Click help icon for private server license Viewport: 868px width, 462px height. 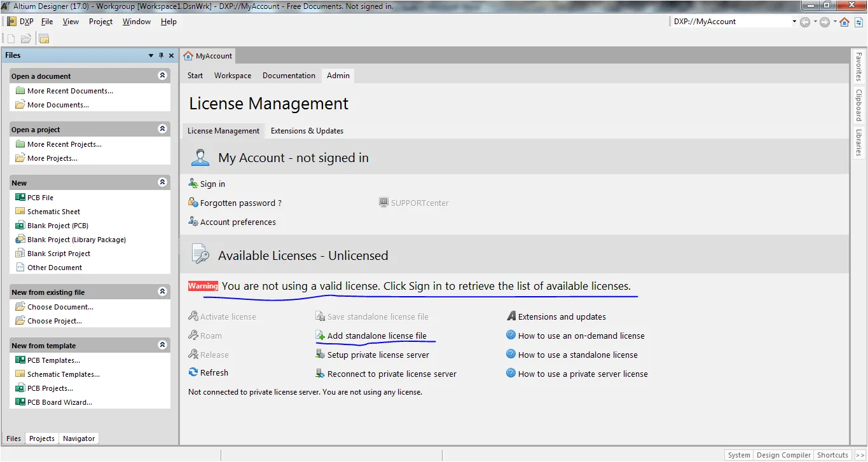[x=511, y=373]
